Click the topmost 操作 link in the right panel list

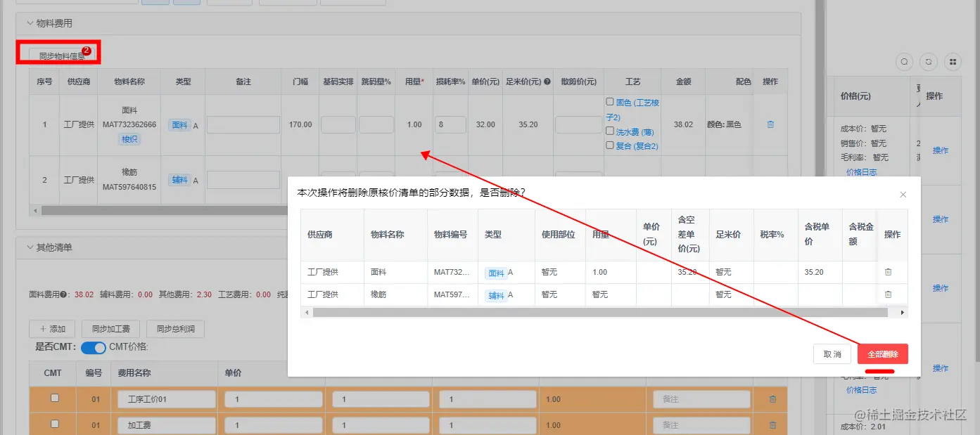click(941, 150)
